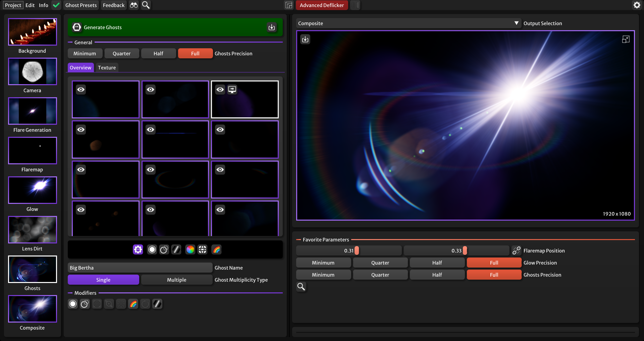Viewport: 644px width, 341px height.
Task: Open the Project menu
Action: point(13,5)
